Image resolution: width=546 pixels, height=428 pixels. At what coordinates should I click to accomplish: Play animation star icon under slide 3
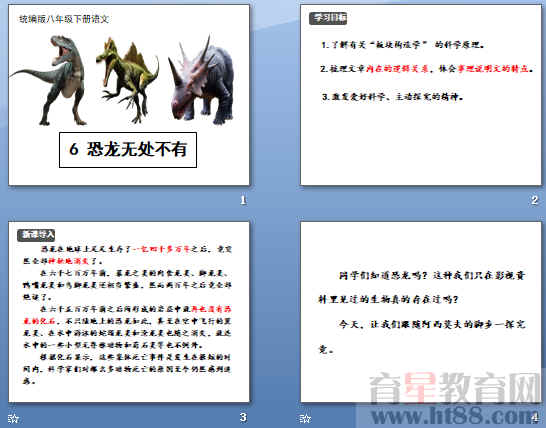[13, 418]
